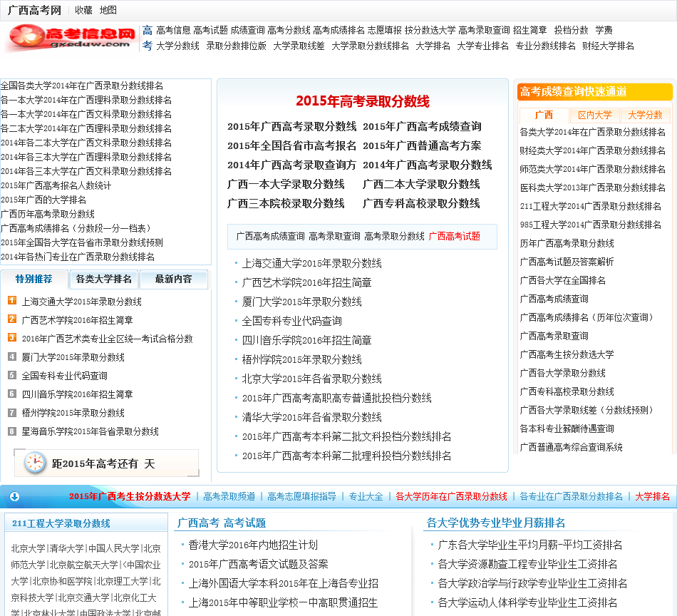Viewport: 677px width, 616px height.
Task: Open 清华大学2015年各省录取分数线 article
Action: [311, 417]
